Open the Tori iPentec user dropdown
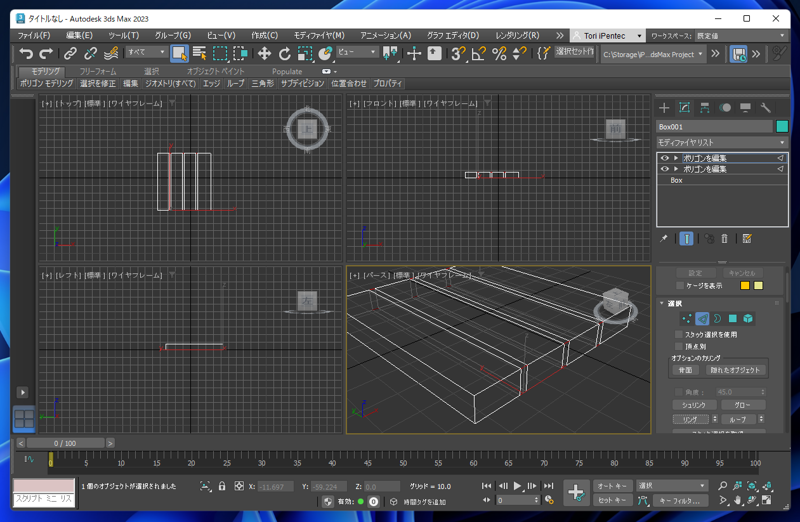The image size is (800, 522). [608, 36]
